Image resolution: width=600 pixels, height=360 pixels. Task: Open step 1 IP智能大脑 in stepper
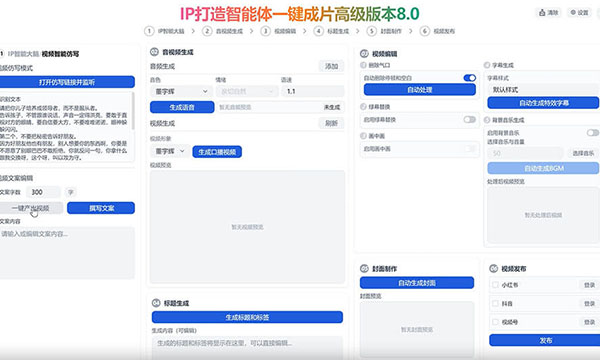165,31
